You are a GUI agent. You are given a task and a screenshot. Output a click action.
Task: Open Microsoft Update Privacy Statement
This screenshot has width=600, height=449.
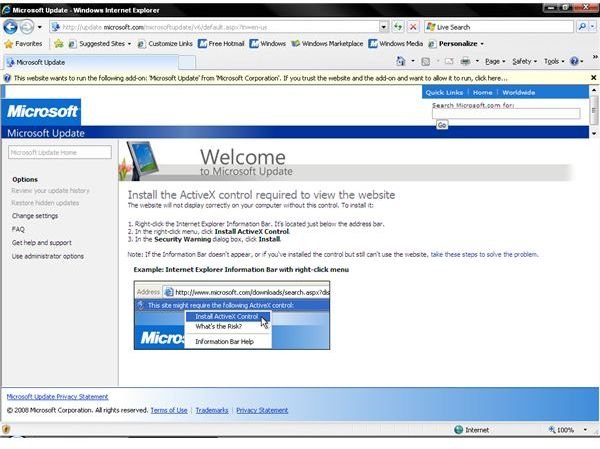point(57,397)
